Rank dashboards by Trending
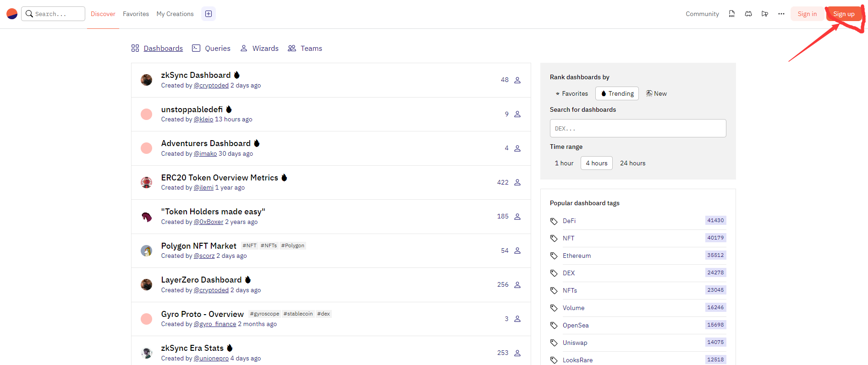 point(617,93)
